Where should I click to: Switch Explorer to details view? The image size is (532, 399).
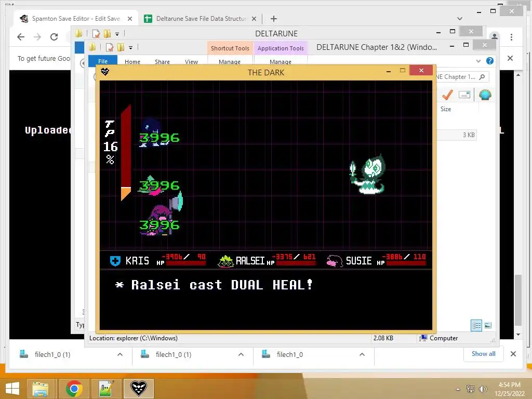(476, 325)
